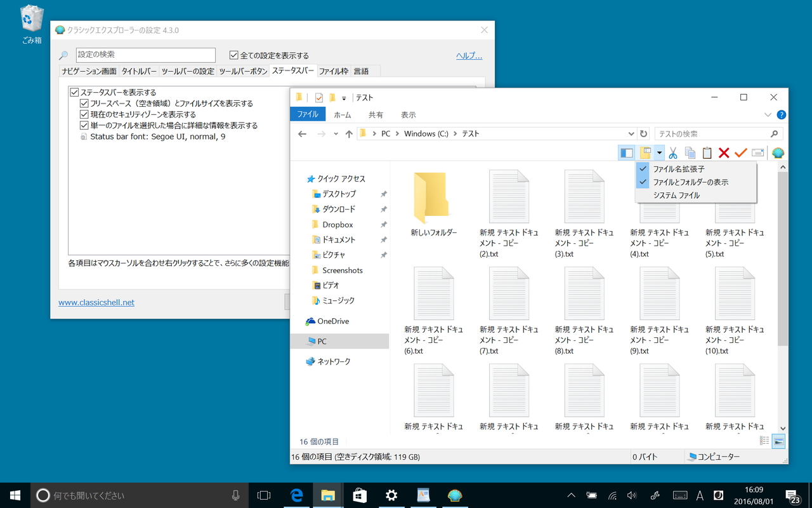Click the orange checkmark toolbar icon
Viewport: 812px width, 508px height.
pos(740,152)
